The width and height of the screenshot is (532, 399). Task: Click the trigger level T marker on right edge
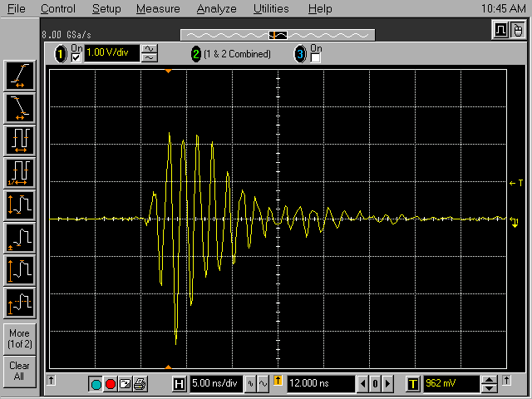click(x=516, y=183)
